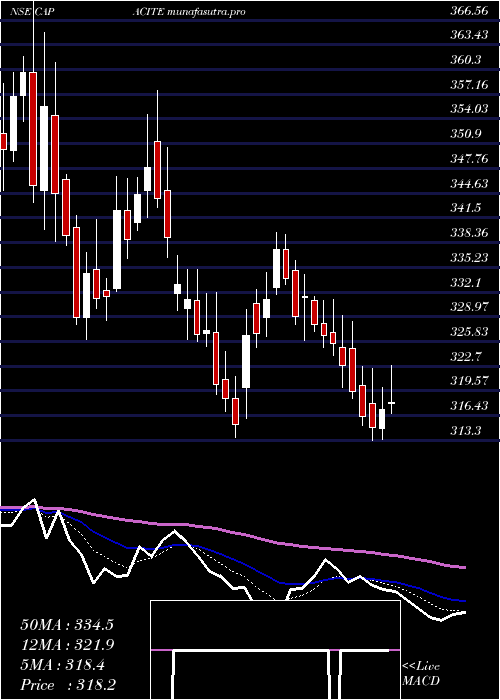The width and height of the screenshot is (500, 700).
Task: Click the ACITE munafasutra.pro title text
Action: [x=188, y=12]
